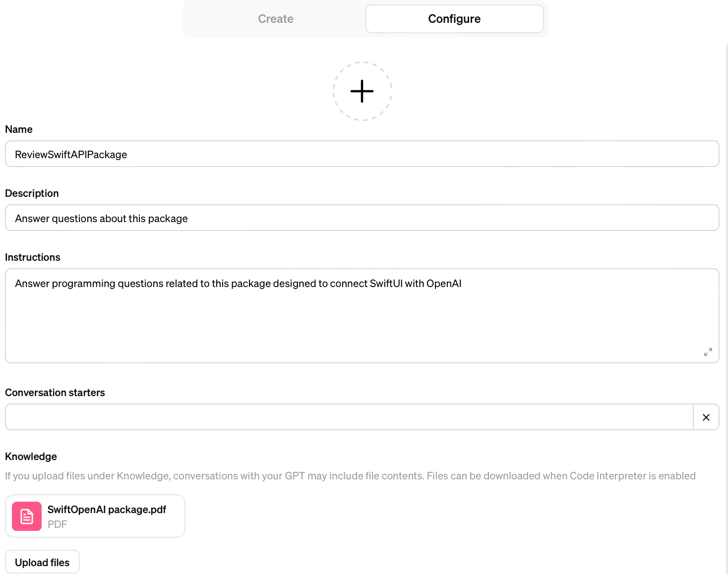This screenshot has width=728, height=579.
Task: Select the SwiftOpenAI package.pdf file card
Action: [x=95, y=516]
